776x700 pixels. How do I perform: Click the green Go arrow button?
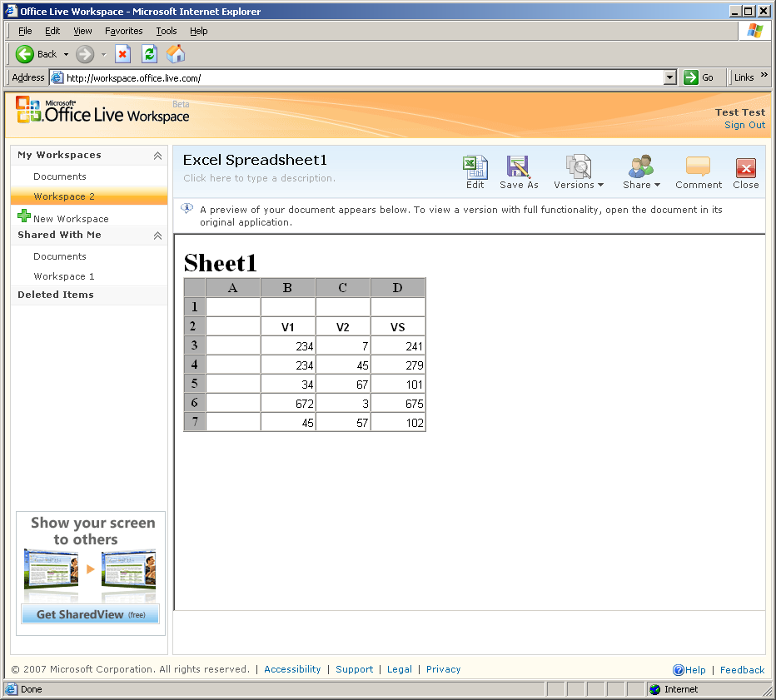click(690, 77)
